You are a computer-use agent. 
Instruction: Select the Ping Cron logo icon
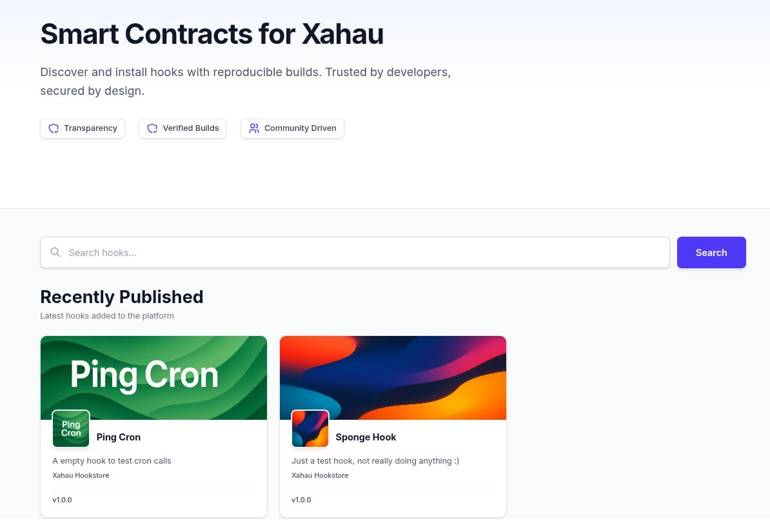[70, 428]
